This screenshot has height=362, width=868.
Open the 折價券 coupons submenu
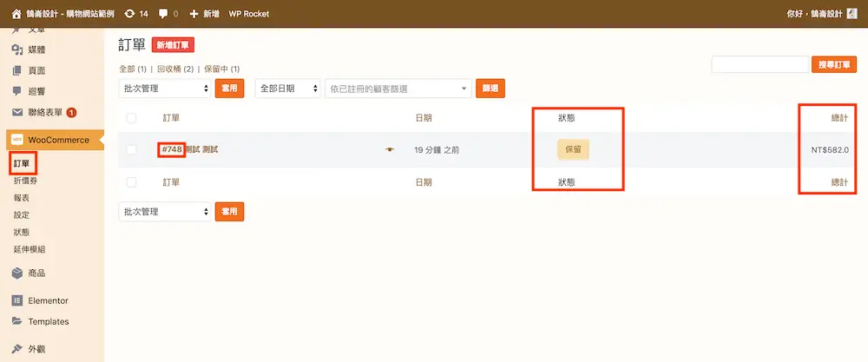(25, 181)
